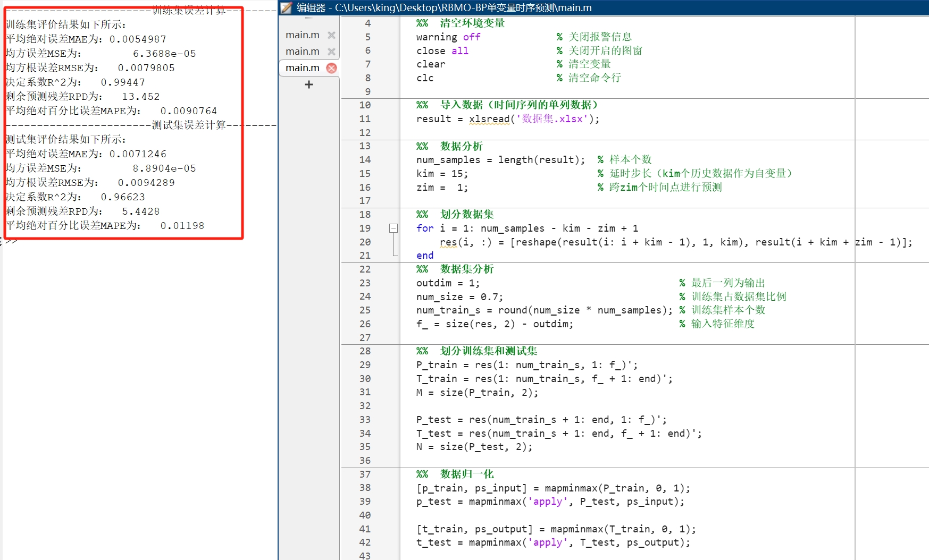929x560 pixels.
Task: Click the MATLAB editor pencil icon in title bar
Action: tap(286, 7)
